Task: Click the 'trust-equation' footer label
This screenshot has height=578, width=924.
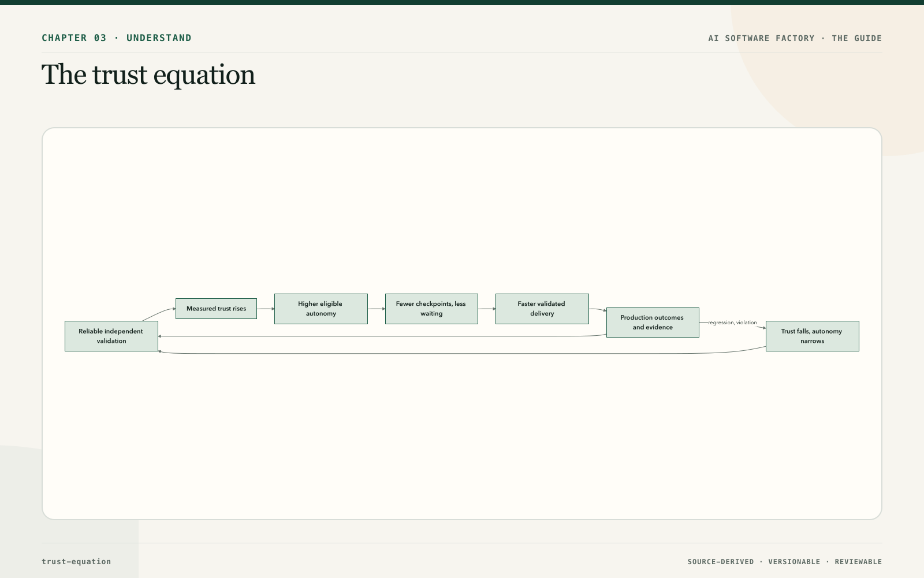Action: coord(76,561)
